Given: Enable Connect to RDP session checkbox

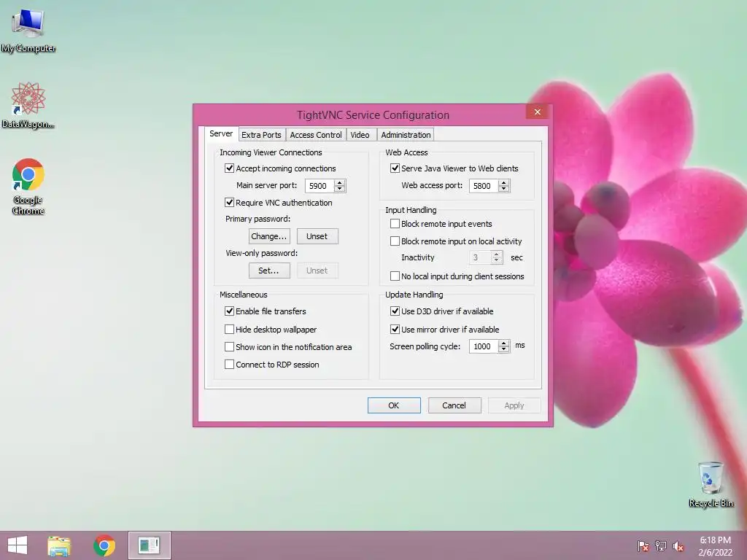Looking at the screenshot, I should click(229, 365).
